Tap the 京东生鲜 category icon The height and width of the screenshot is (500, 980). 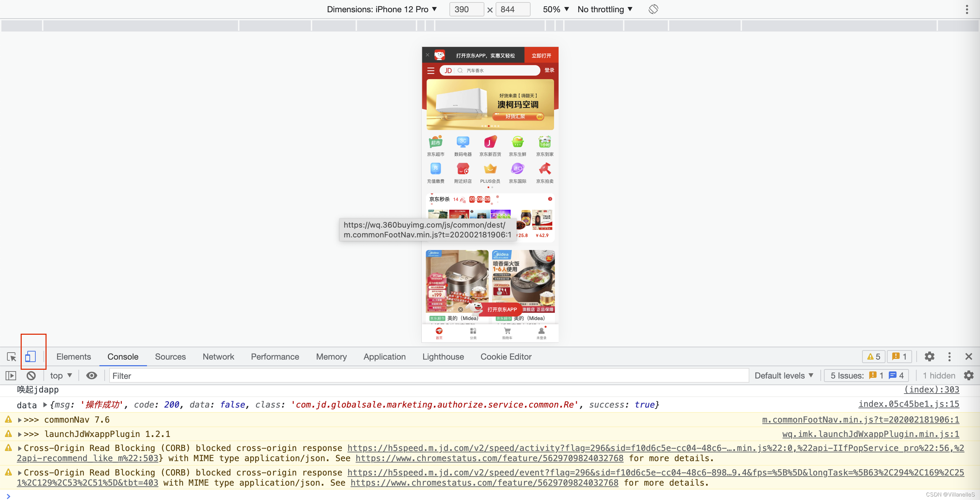tap(517, 141)
